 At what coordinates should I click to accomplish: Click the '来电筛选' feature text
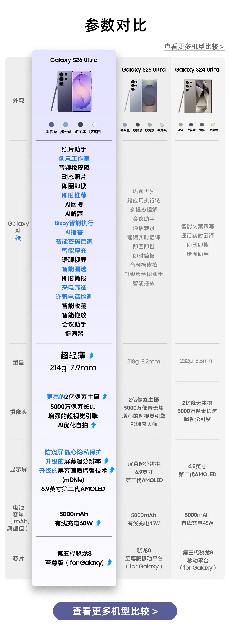74,288
